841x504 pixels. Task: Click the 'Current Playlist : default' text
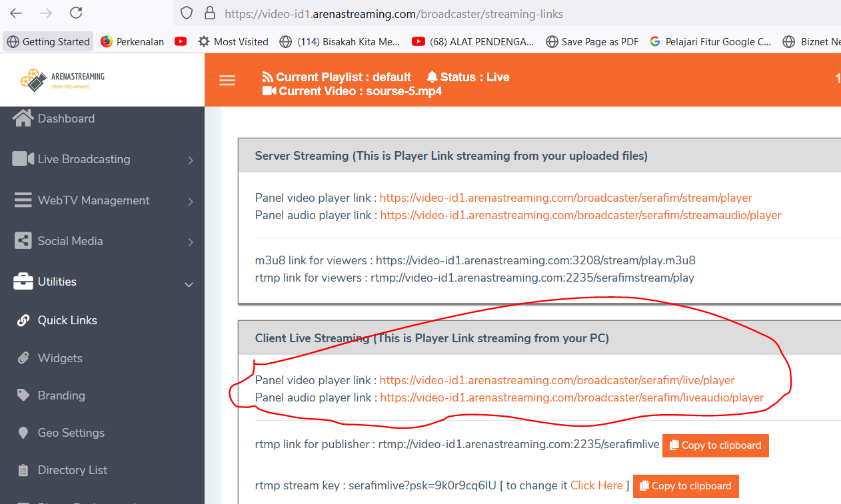(343, 77)
